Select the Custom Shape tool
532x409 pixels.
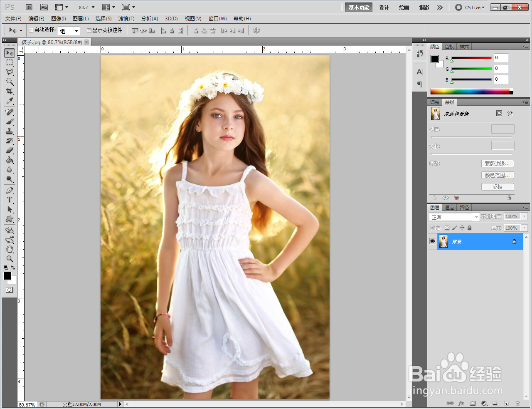(x=10, y=219)
